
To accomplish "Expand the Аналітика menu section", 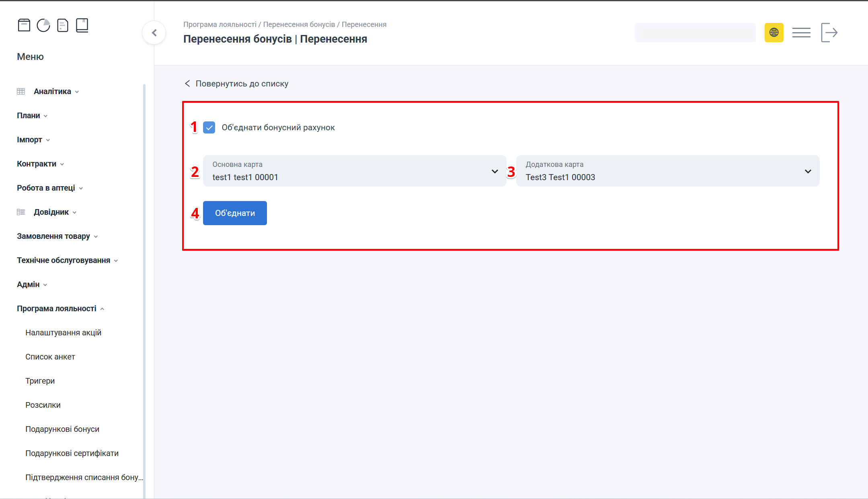I will [52, 91].
